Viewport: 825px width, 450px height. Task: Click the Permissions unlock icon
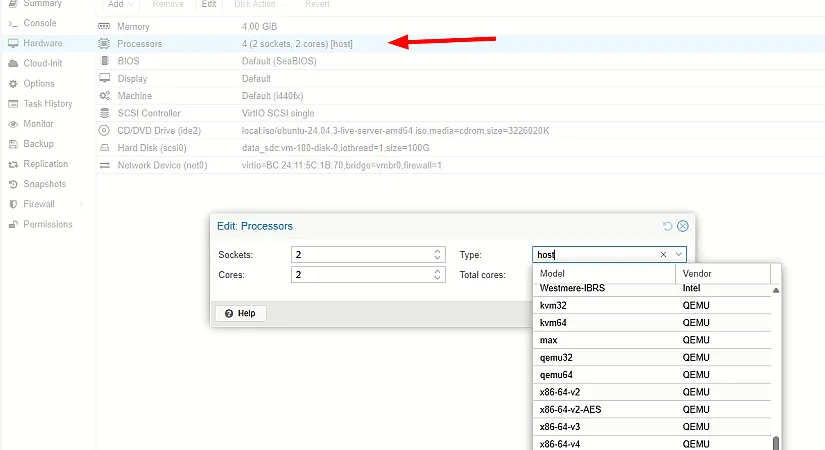(x=13, y=225)
